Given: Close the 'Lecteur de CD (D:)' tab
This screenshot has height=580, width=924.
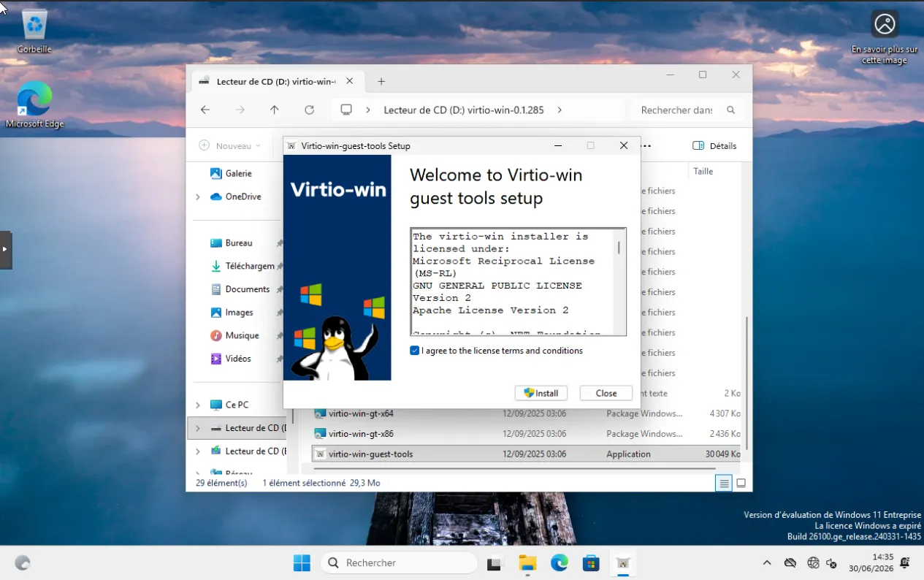Looking at the screenshot, I should click(x=350, y=81).
